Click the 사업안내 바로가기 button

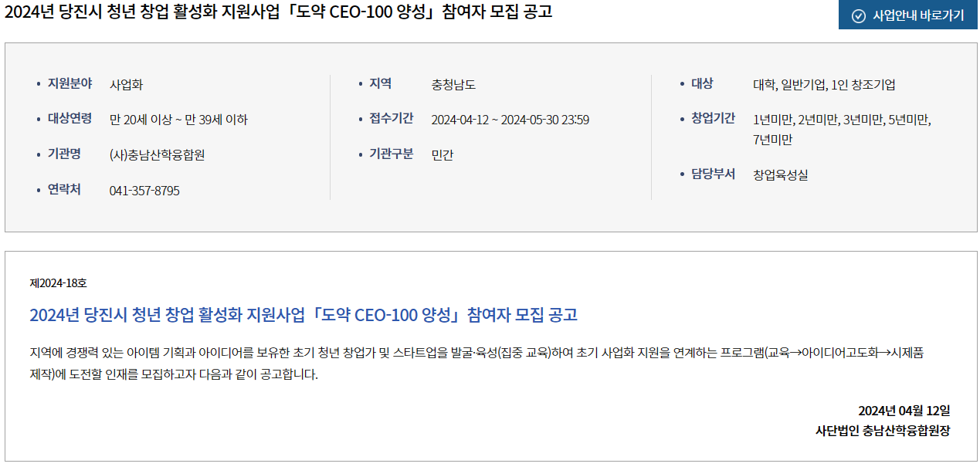tap(908, 15)
